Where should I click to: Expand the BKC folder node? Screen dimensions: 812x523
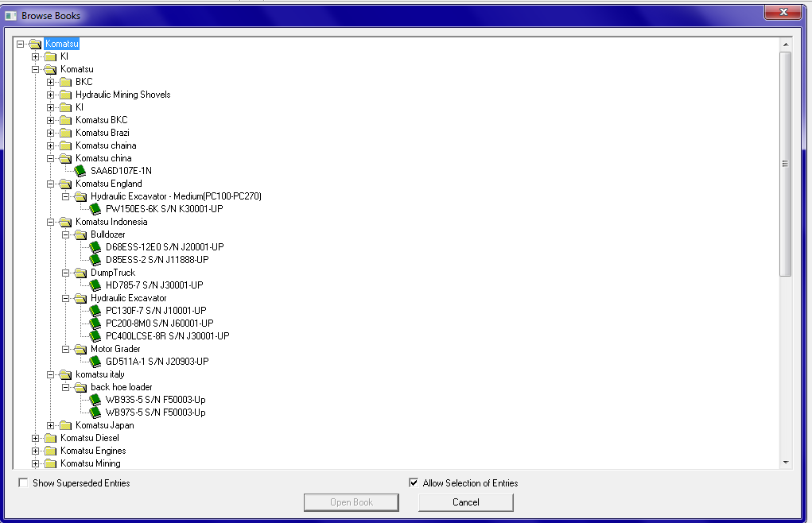tap(50, 82)
